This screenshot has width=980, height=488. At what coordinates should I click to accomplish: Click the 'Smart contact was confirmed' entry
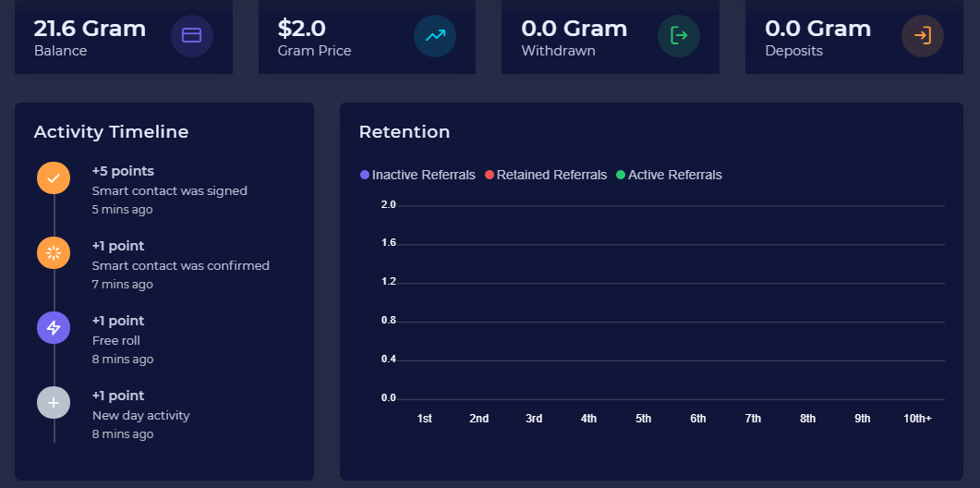tap(181, 265)
